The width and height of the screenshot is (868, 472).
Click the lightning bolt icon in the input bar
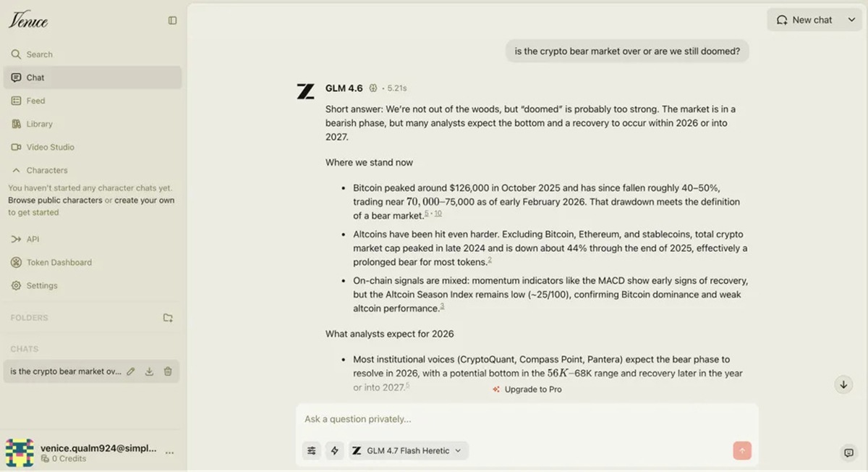334,450
